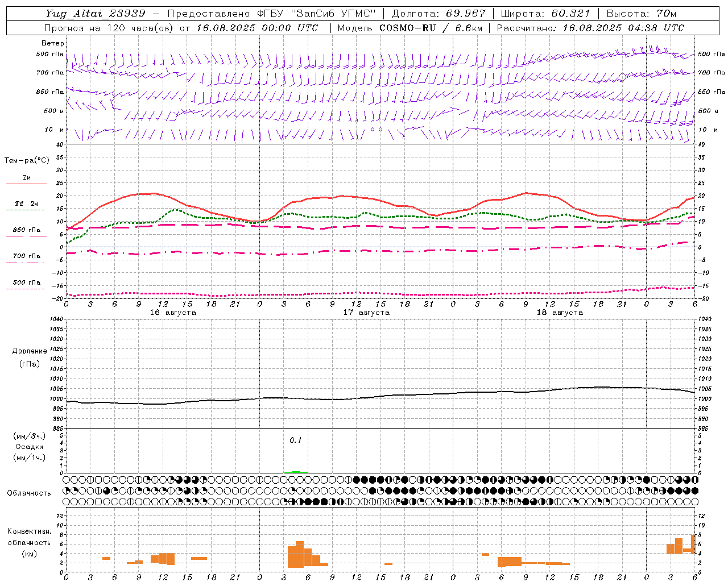Image resolution: width=728 pixels, height=582 pixels.
Task: Click the '17 августа' date label
Action: click(366, 313)
